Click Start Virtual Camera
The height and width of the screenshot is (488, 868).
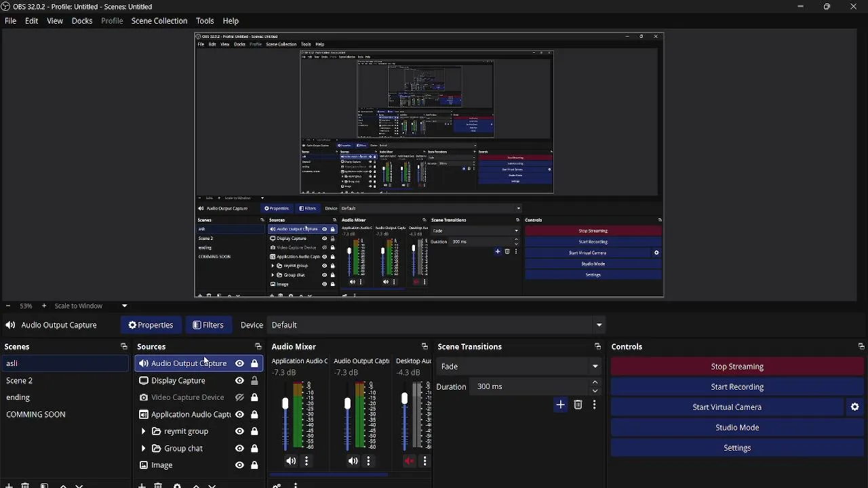(x=727, y=407)
